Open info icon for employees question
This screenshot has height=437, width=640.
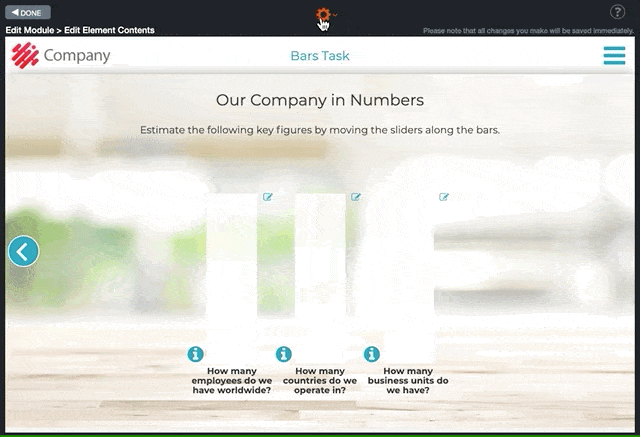tap(196, 354)
